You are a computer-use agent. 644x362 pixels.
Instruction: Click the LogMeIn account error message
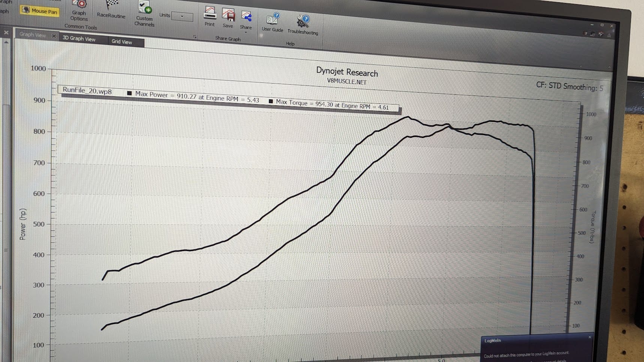[526, 355]
